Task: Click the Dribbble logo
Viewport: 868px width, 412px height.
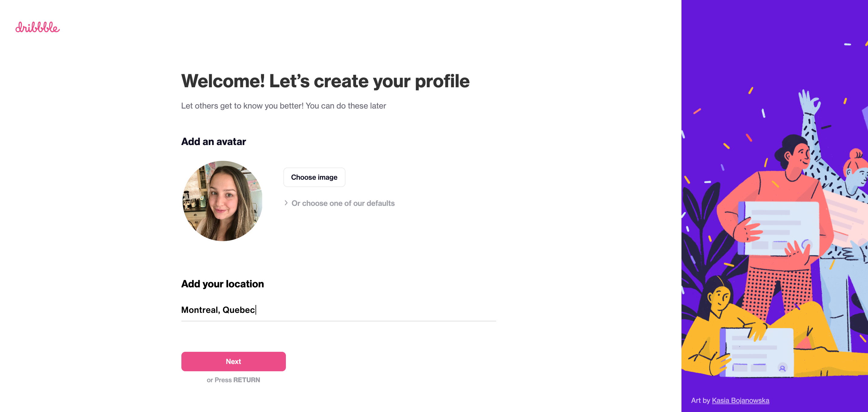Action: pyautogui.click(x=37, y=27)
